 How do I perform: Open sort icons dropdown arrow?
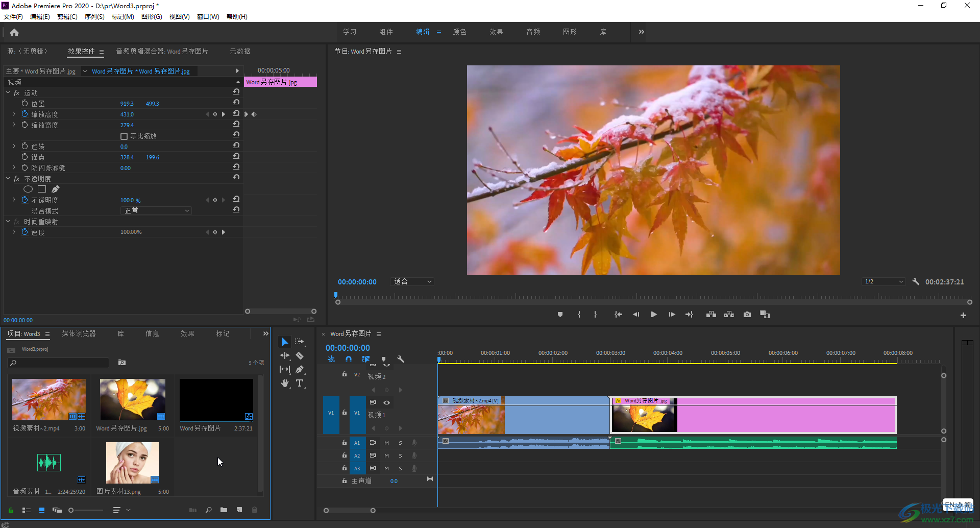[129, 510]
